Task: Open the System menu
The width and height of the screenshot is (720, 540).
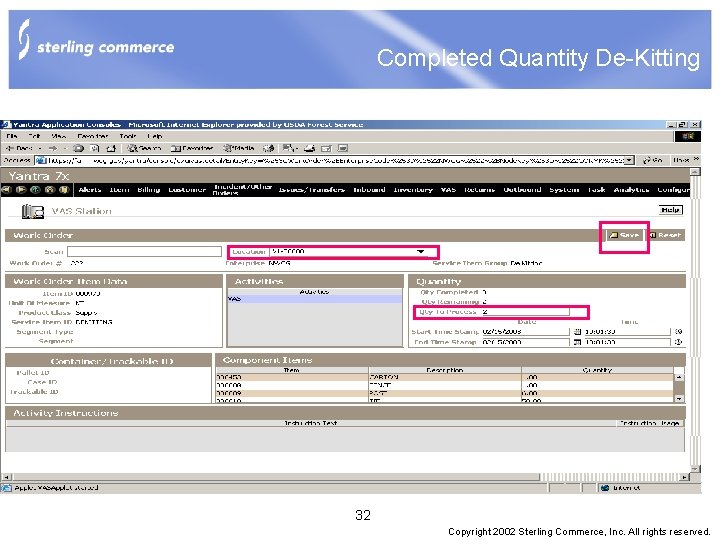Action: 564,190
